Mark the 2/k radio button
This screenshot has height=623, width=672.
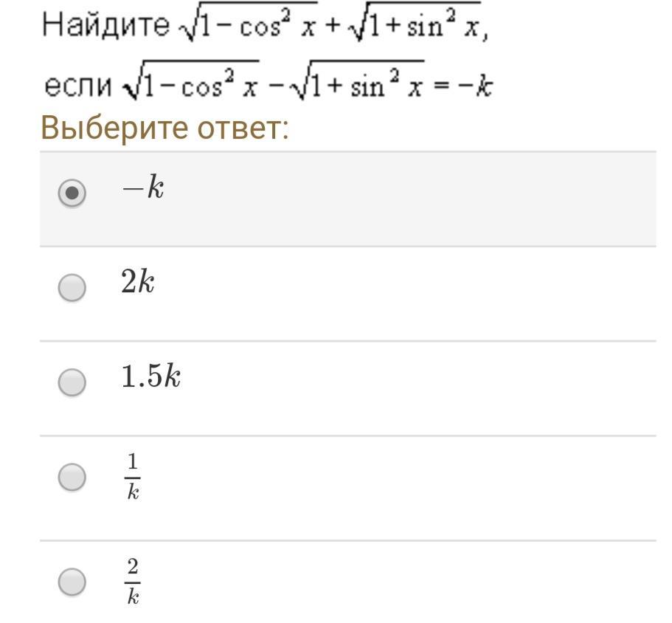(72, 582)
